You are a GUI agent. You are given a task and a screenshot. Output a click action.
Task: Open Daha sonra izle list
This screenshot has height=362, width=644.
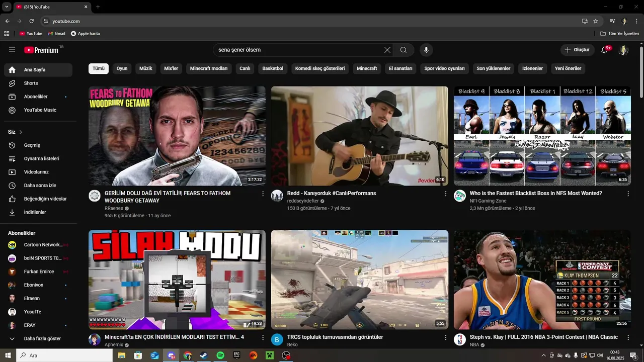(38, 186)
